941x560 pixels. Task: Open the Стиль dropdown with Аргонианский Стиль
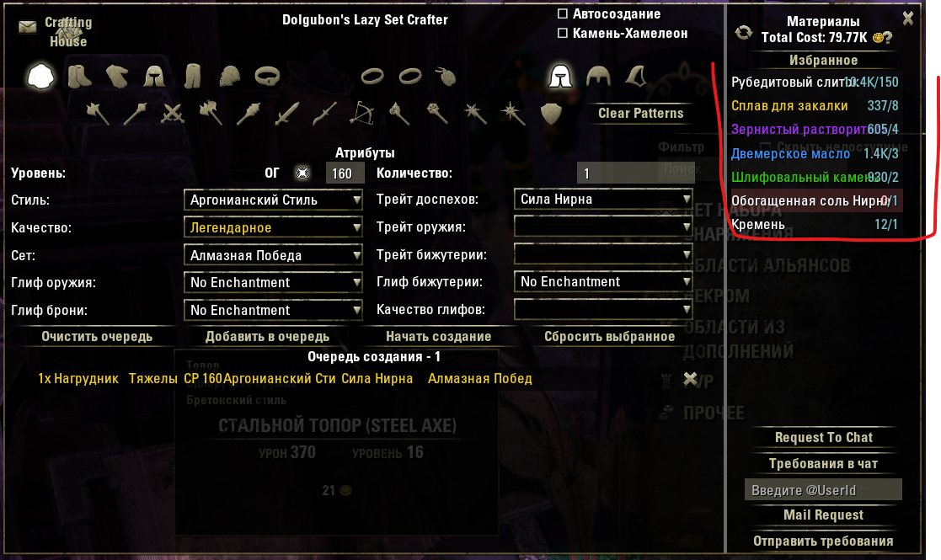273,200
